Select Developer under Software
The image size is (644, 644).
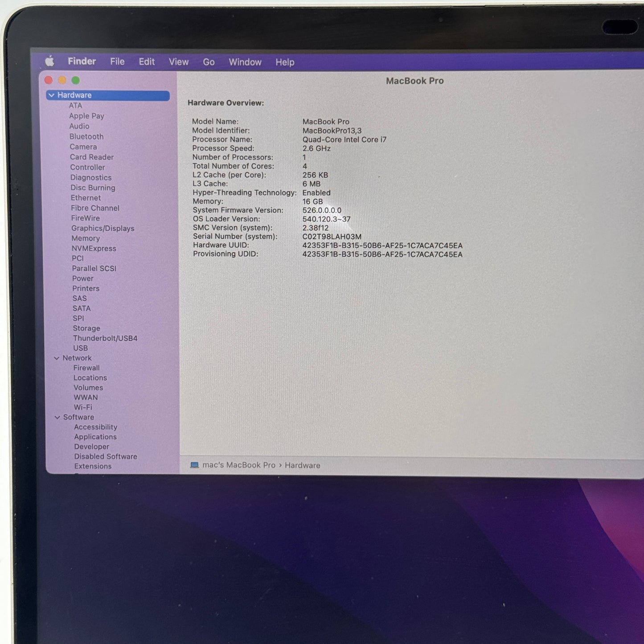point(92,447)
